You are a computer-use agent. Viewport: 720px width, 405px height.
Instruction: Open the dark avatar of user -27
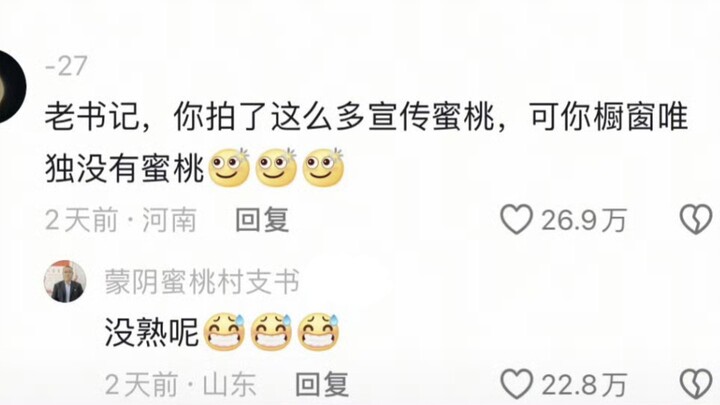click(x=11, y=86)
